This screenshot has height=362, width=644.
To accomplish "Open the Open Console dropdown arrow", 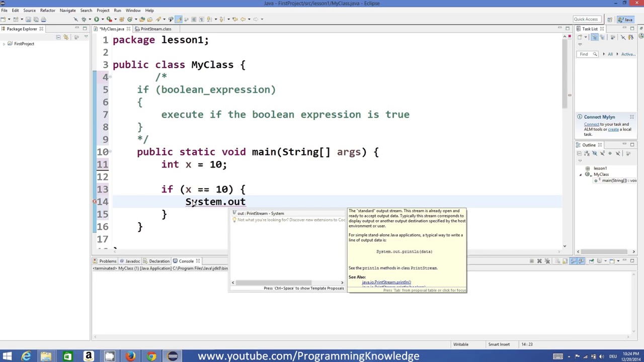I will coord(618,261).
